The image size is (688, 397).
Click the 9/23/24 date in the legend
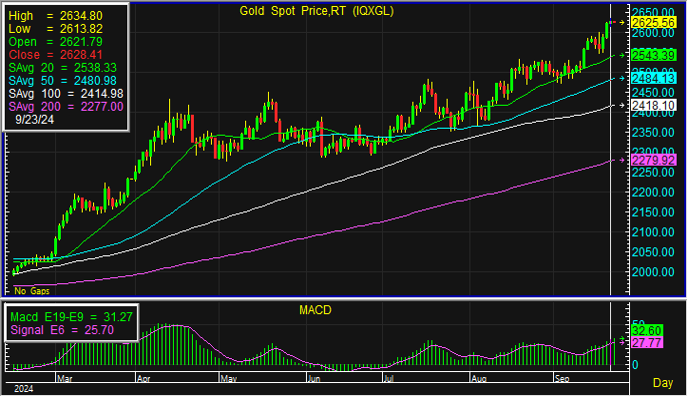(35, 119)
